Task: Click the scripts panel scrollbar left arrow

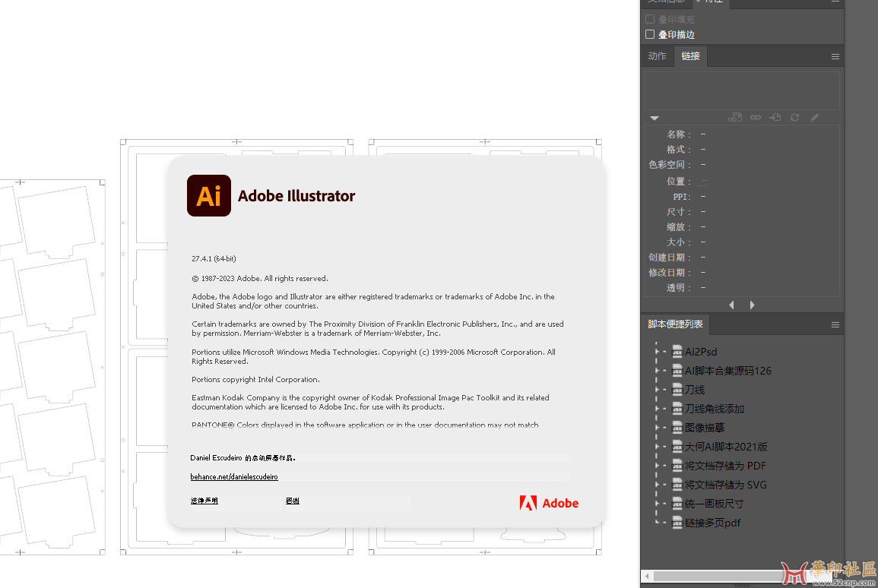Action: tap(648, 576)
